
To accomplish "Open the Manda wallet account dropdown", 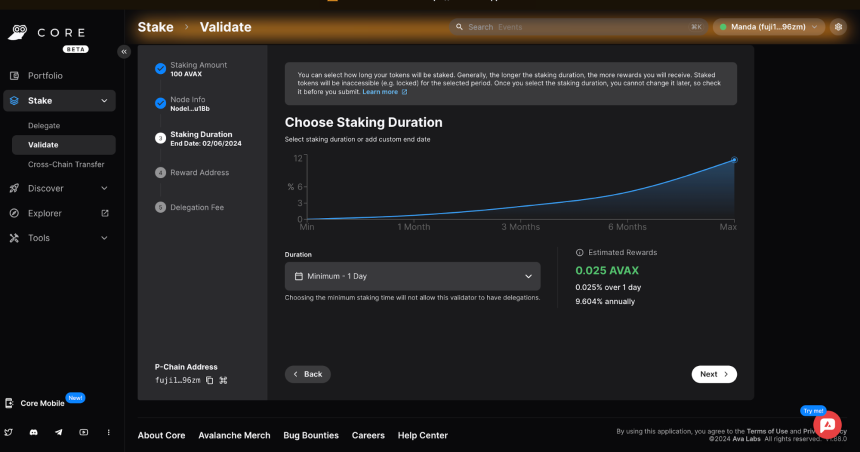I will coord(768,27).
